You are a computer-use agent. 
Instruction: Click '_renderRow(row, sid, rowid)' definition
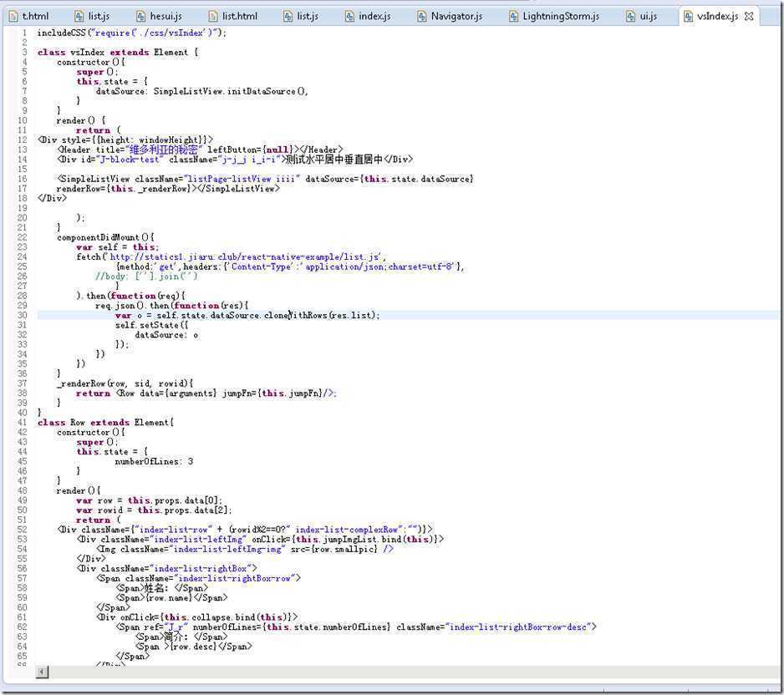pyautogui.click(x=123, y=383)
